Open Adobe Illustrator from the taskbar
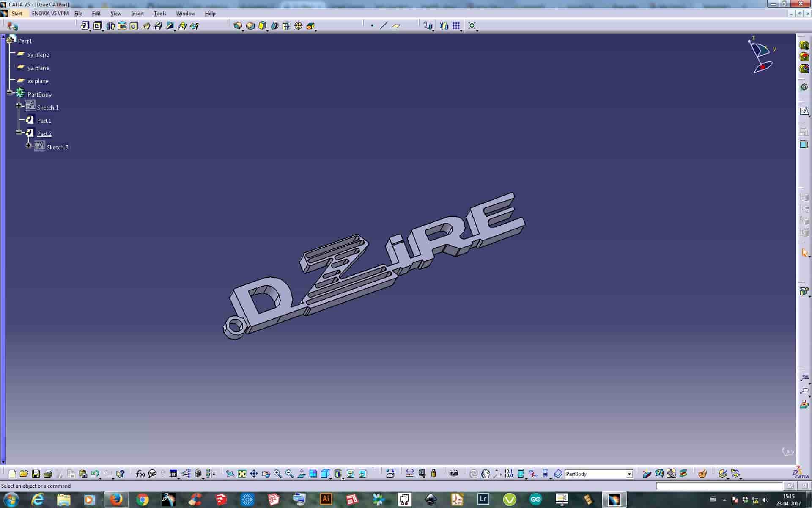 point(326,500)
